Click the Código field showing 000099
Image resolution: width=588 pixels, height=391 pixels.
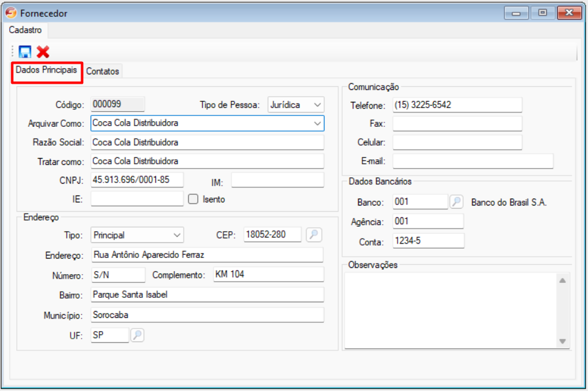point(118,104)
